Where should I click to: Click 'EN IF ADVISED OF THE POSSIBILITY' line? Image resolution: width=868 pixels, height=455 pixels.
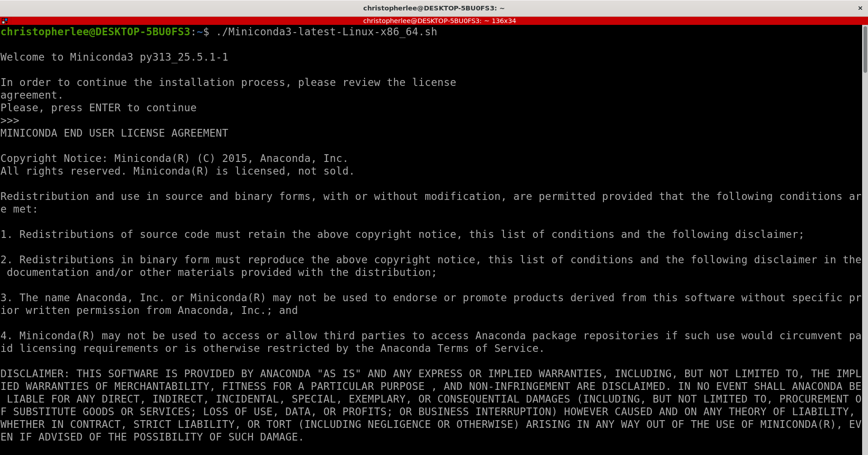pyautogui.click(x=152, y=437)
